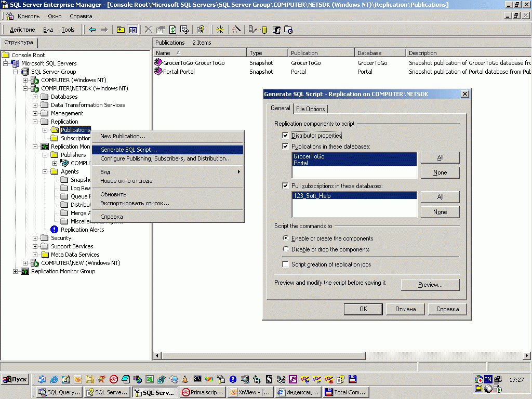Screen dimensions: 532x399
Task: Choose Generate SQL Script from context menu
Action: [167, 150]
